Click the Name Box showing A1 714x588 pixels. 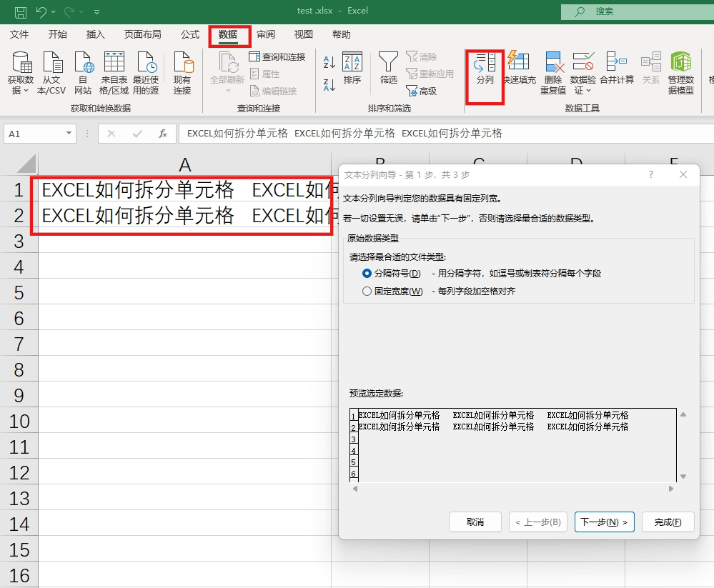[x=34, y=134]
